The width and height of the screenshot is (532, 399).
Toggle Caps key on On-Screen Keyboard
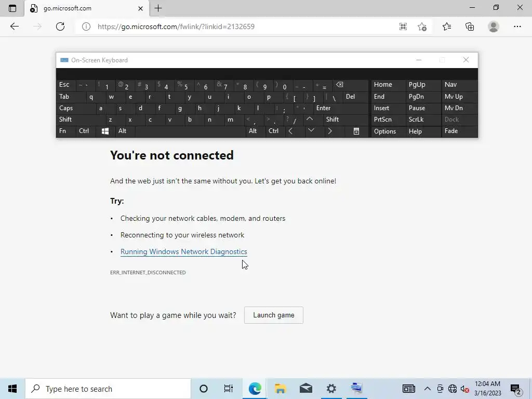tap(75, 108)
